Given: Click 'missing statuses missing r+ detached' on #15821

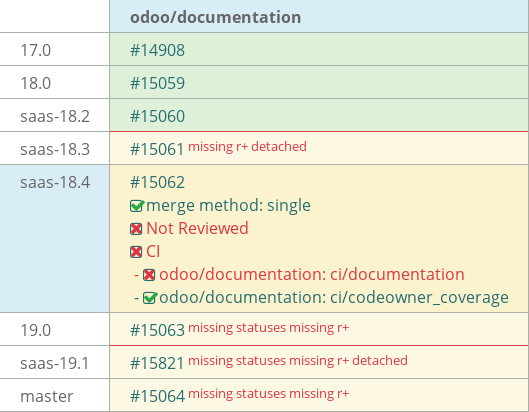Looking at the screenshot, I should click(298, 361).
